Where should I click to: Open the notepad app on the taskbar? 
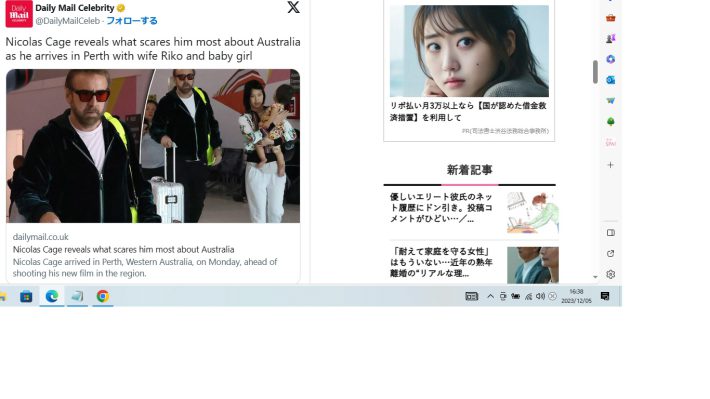point(77,296)
